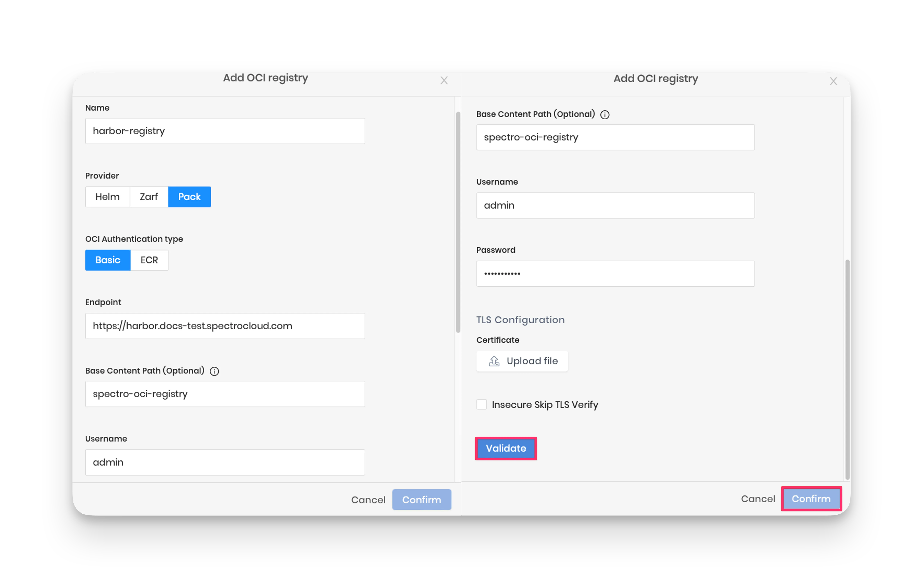
Task: Click the Name field containing harbor-registry
Action: [x=225, y=131]
